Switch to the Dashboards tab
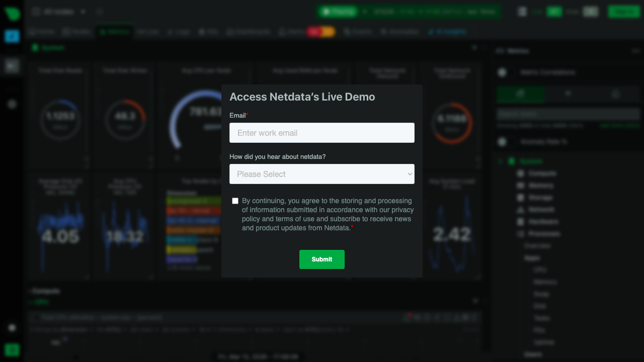Viewport: 644px width, 362px height. (x=249, y=31)
